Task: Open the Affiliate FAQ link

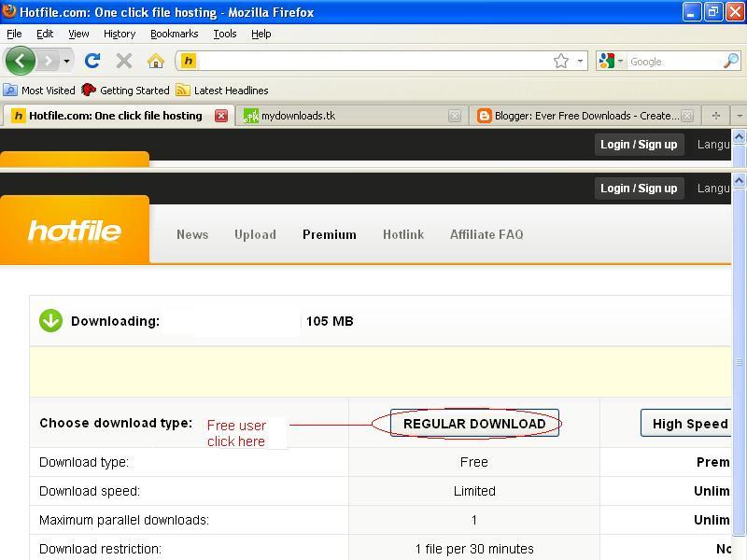Action: [x=486, y=234]
